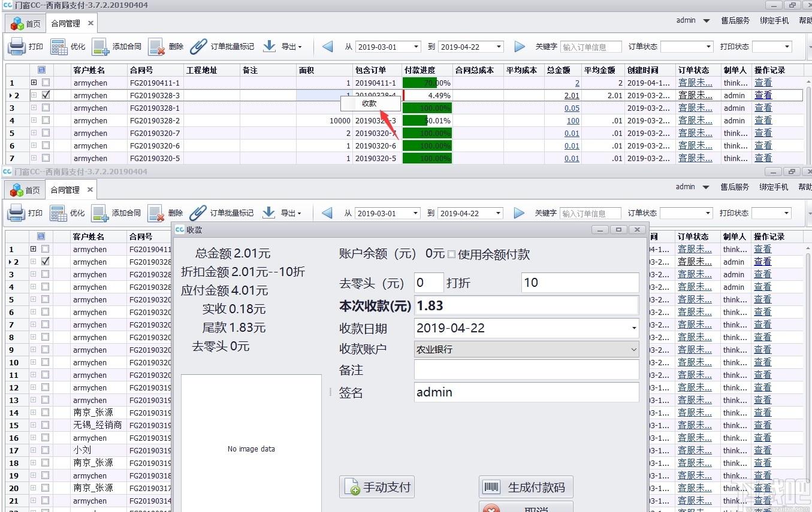This screenshot has width=812, height=512.
Task: Click the 总金额 link 100 in upper window
Action: point(573,120)
